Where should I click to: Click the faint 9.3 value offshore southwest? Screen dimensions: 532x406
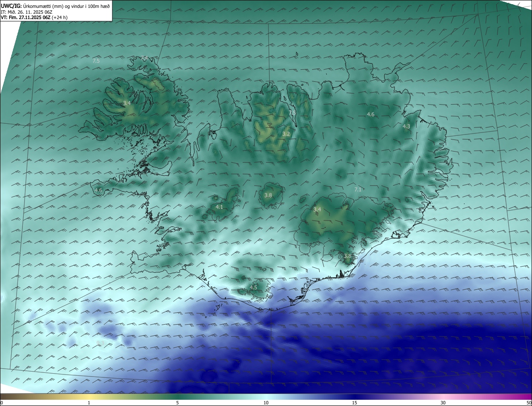click(x=100, y=343)
